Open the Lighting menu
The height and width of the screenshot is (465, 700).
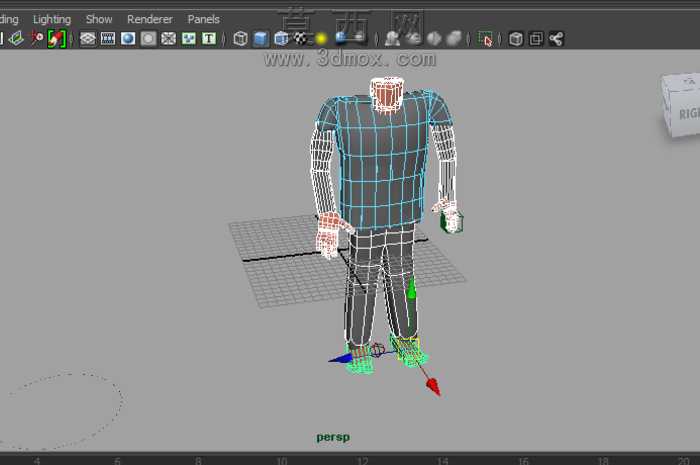52,19
